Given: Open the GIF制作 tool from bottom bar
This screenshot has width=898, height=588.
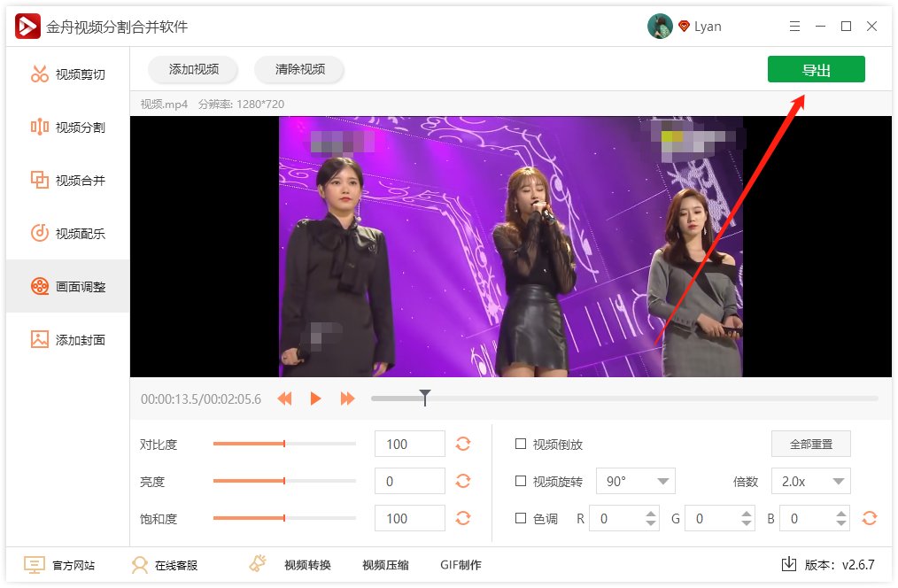Looking at the screenshot, I should point(459,564).
